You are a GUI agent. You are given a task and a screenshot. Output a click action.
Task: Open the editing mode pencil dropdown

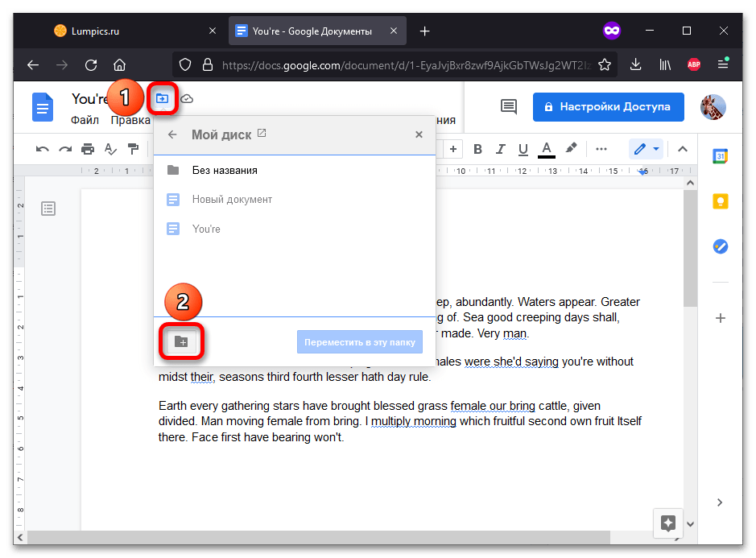646,149
